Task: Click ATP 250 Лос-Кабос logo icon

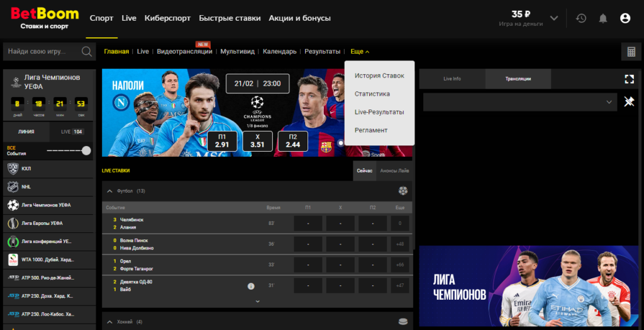Action: click(x=13, y=314)
